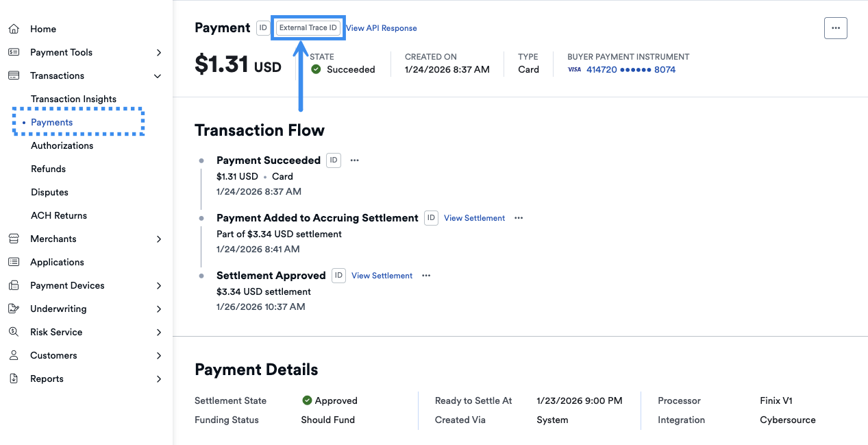Click the Merchants storefront icon
The height and width of the screenshot is (445, 868).
pos(14,239)
